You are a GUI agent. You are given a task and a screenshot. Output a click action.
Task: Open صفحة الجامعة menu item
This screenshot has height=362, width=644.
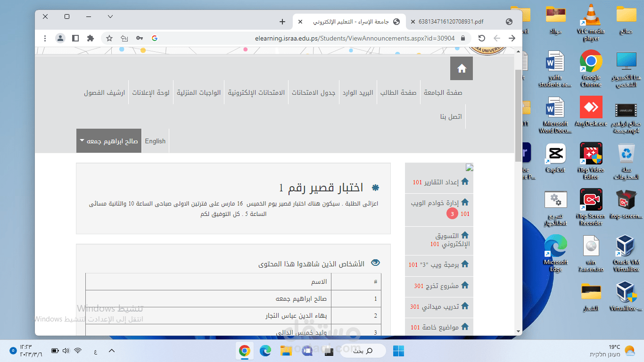[443, 92]
